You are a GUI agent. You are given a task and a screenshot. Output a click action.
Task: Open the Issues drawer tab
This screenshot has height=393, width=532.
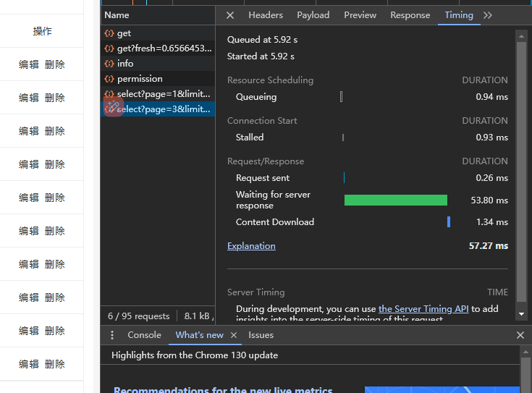[x=261, y=335]
